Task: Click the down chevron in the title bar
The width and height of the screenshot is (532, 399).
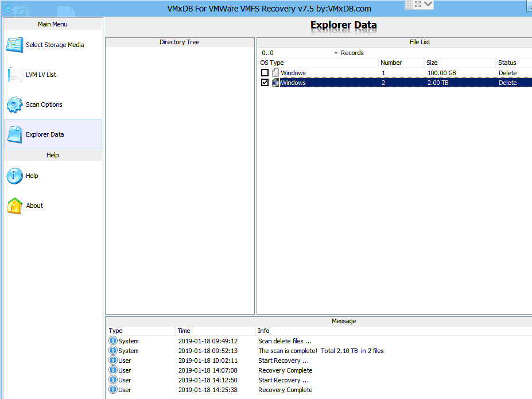Action: tap(428, 4)
